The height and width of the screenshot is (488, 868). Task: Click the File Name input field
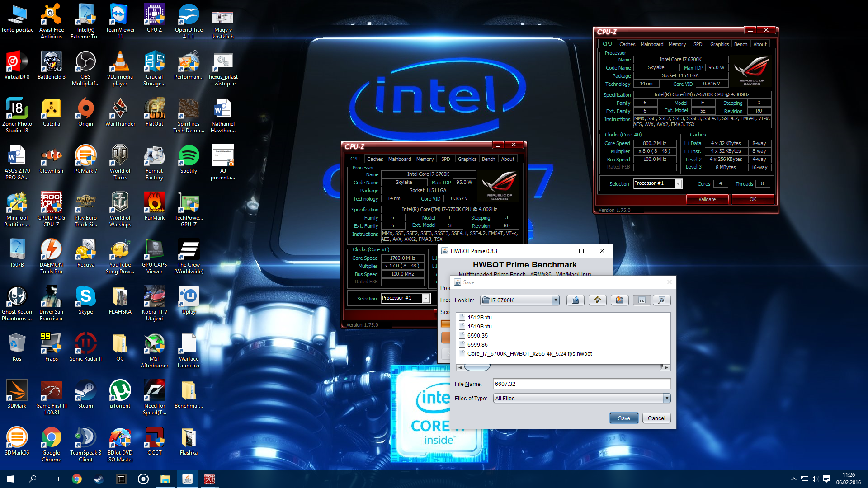pos(581,384)
